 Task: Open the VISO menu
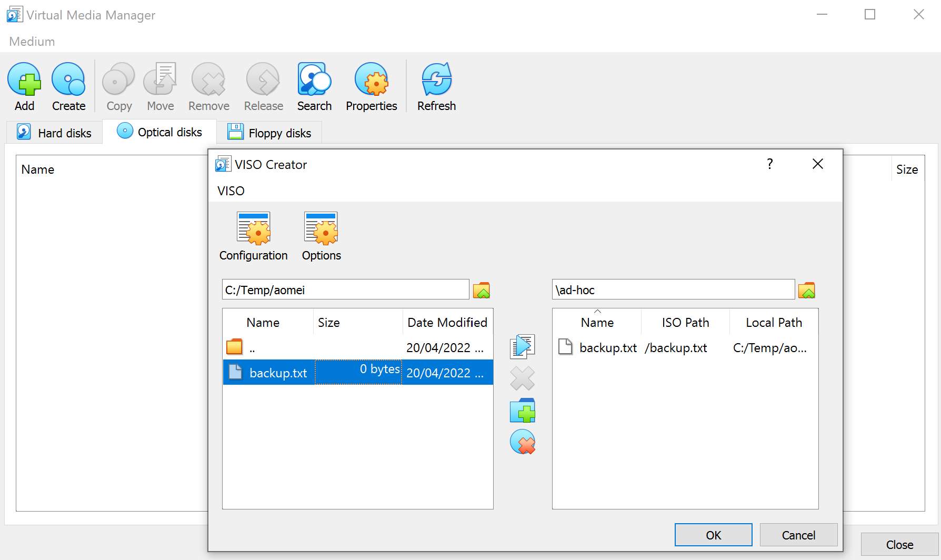[231, 191]
